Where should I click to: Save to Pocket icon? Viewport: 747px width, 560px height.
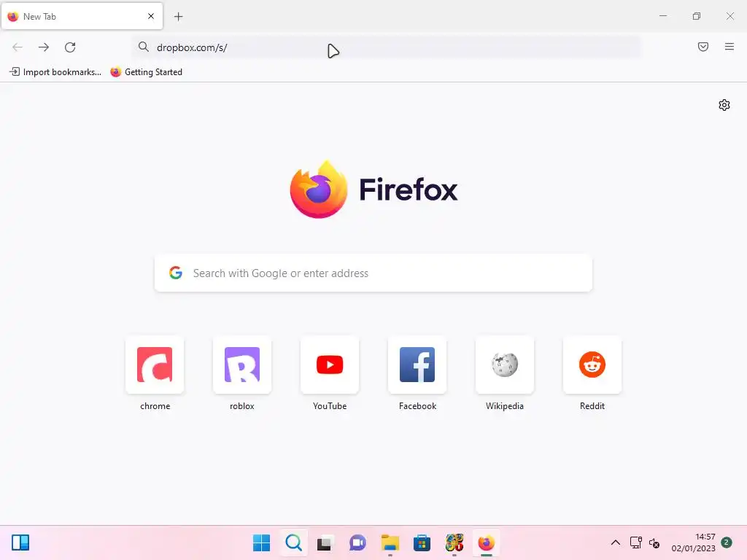click(x=703, y=47)
